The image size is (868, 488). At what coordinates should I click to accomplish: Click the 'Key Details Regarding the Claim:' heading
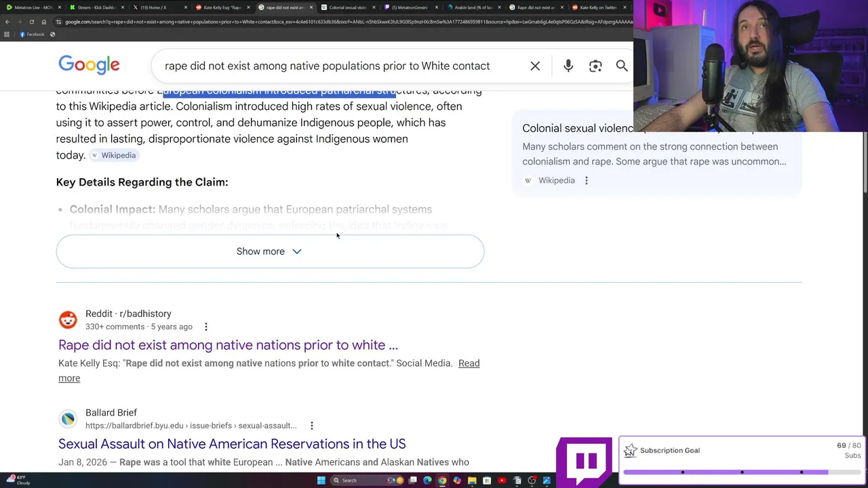(x=142, y=182)
